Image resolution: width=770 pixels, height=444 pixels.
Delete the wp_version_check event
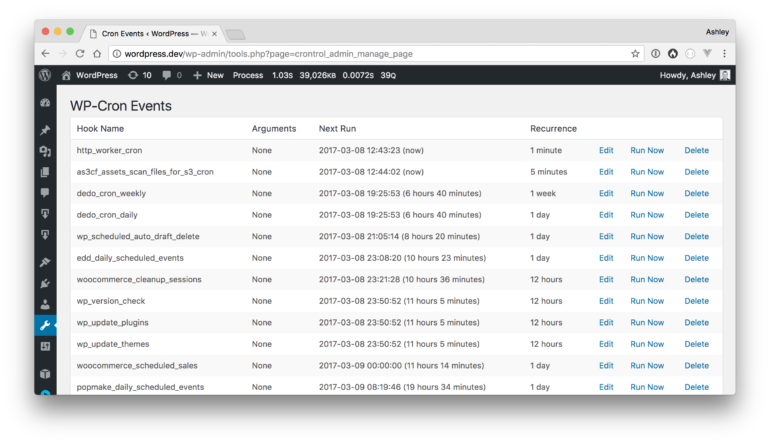point(696,301)
